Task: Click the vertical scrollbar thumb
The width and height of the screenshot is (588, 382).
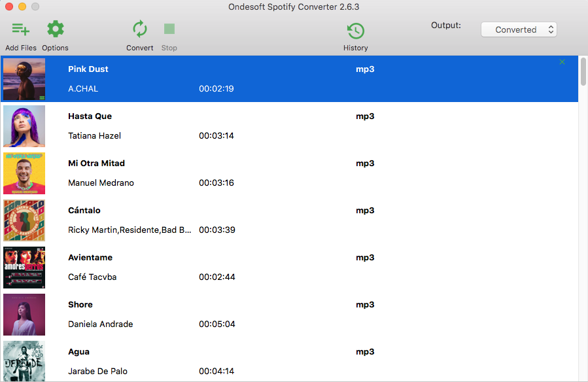Action: [x=583, y=71]
